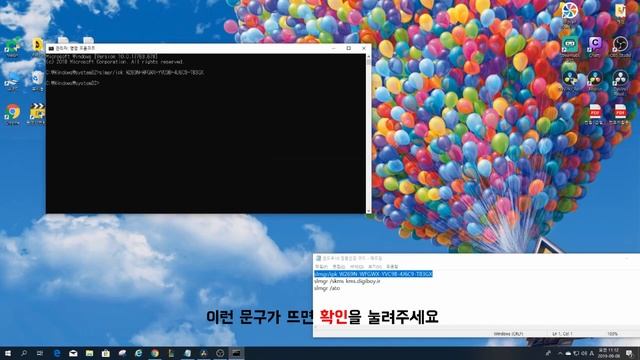The width and height of the screenshot is (640, 360).
Task: Open Notepad Format menu
Action: pyautogui.click(x=356, y=266)
